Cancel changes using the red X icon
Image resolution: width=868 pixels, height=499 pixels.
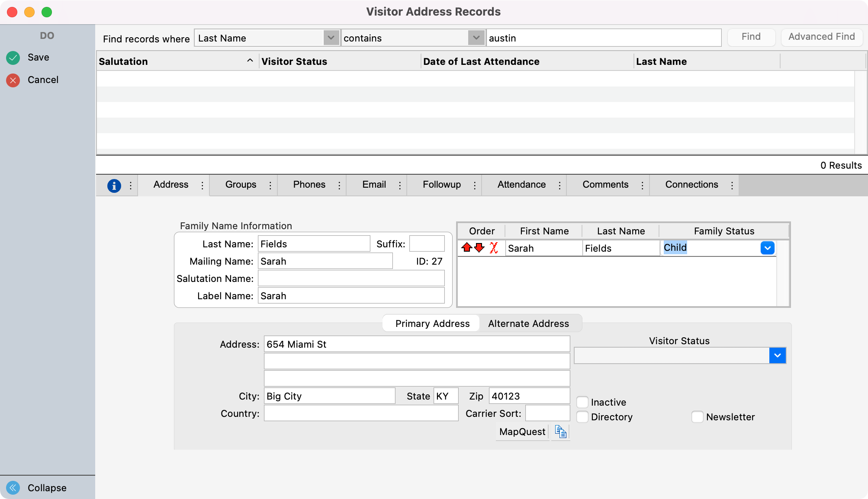tap(13, 80)
